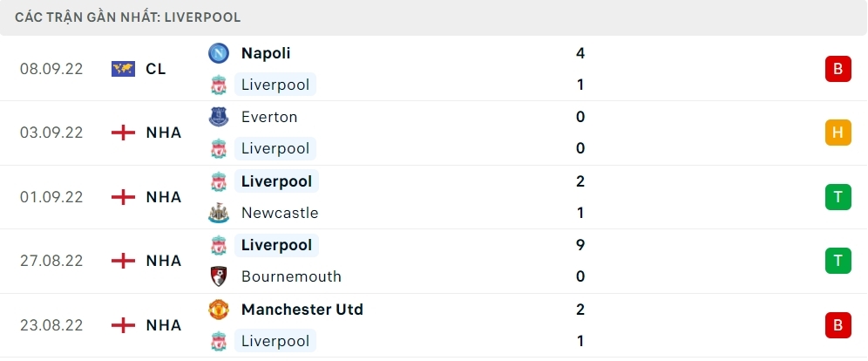The width and height of the screenshot is (868, 361).
Task: Click the Napoli club crest icon
Action: [x=218, y=53]
